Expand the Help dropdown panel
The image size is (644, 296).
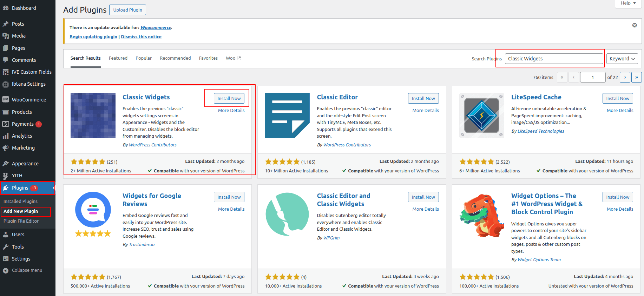click(628, 3)
